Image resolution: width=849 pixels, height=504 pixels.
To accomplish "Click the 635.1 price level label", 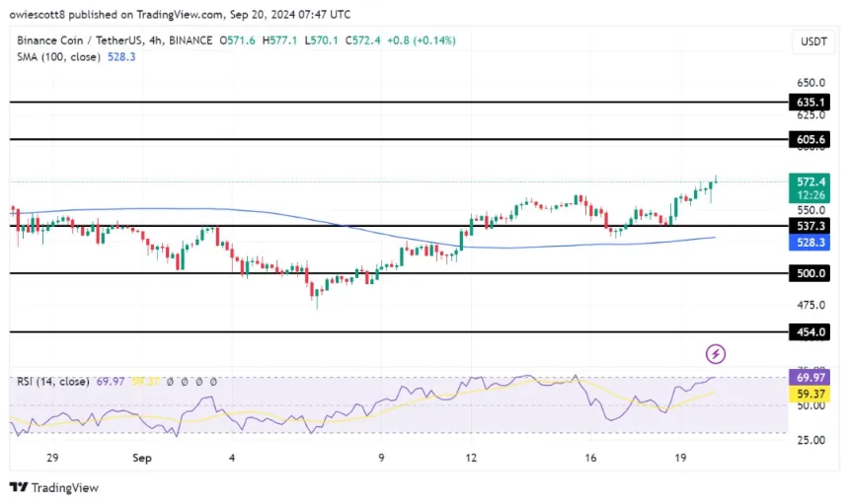I will 810,102.
